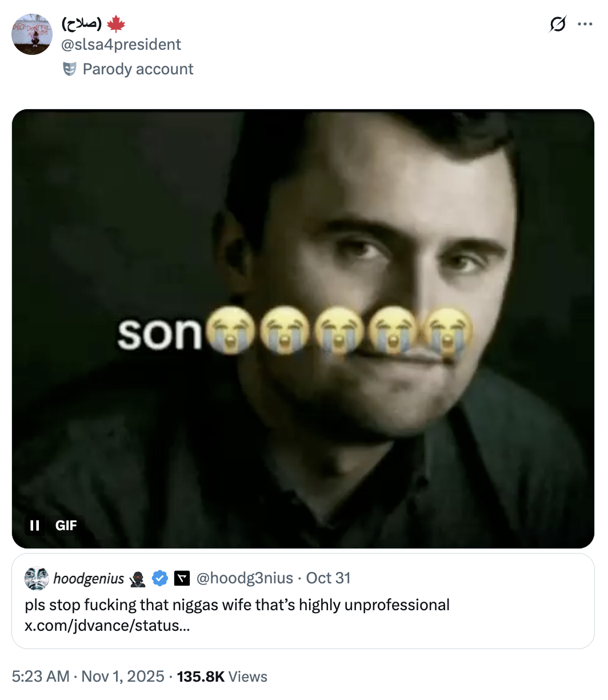The height and width of the screenshot is (700, 608).
Task: Click the ninja emoji next to hoodgenius's name
Action: pyautogui.click(x=137, y=579)
